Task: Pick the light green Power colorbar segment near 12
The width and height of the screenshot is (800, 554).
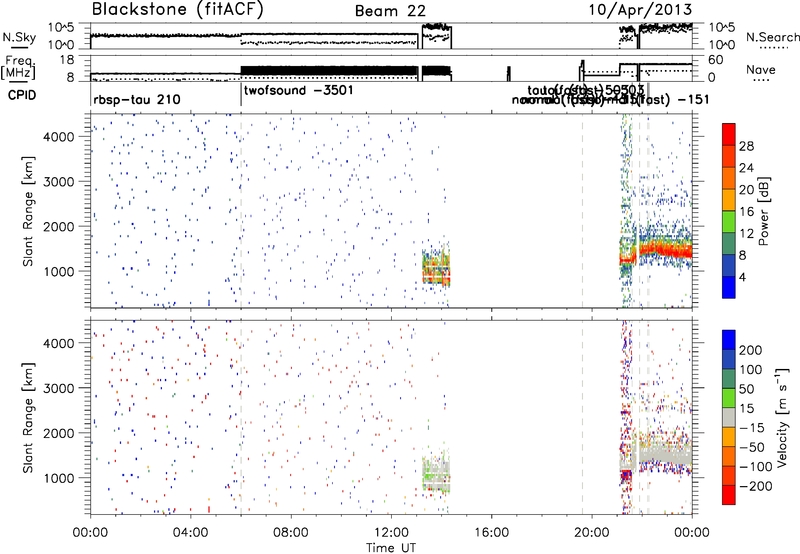Action: [729, 222]
